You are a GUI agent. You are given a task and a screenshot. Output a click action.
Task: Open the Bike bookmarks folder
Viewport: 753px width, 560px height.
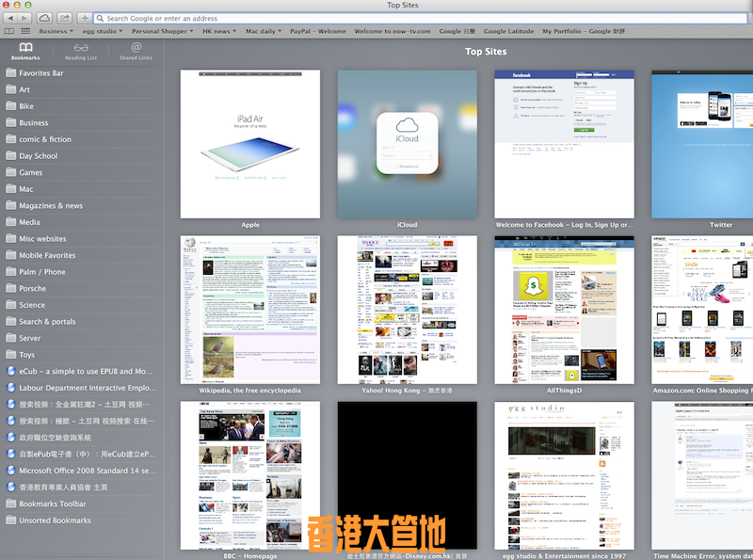point(82,106)
